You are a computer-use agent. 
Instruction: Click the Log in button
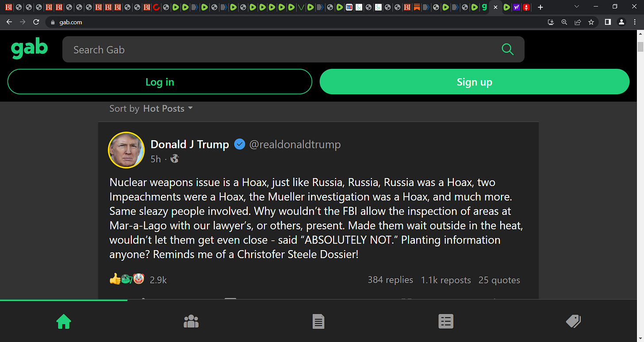[x=160, y=82]
